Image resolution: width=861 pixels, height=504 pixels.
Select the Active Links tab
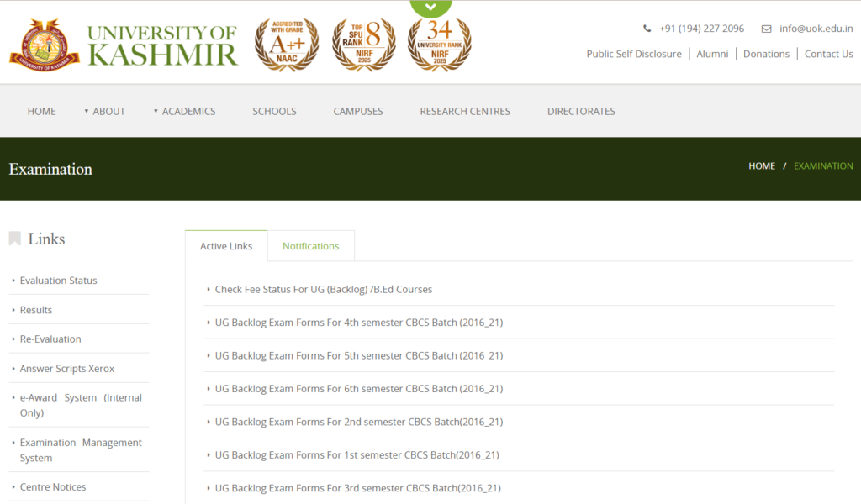226,246
